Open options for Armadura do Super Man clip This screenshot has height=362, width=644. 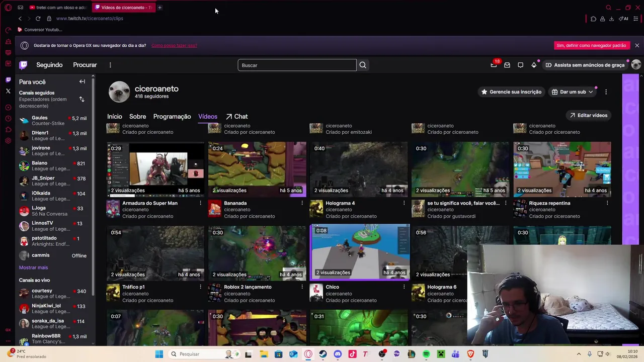(x=200, y=203)
